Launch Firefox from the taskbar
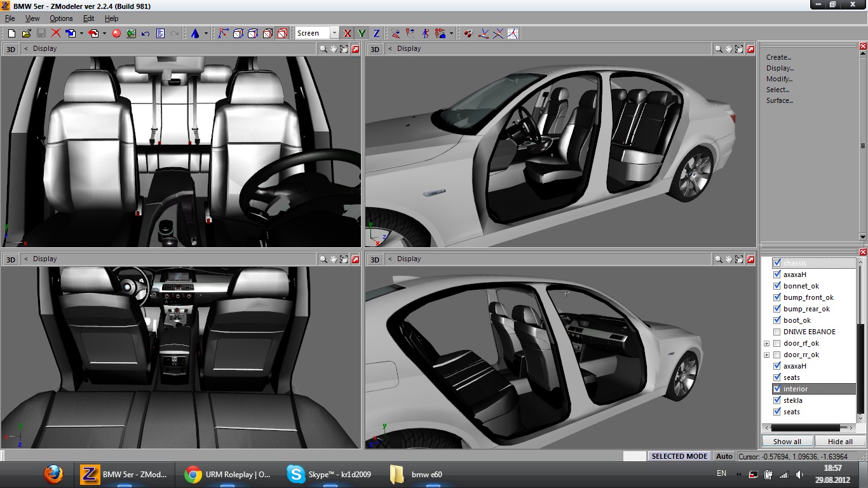 click(54, 474)
